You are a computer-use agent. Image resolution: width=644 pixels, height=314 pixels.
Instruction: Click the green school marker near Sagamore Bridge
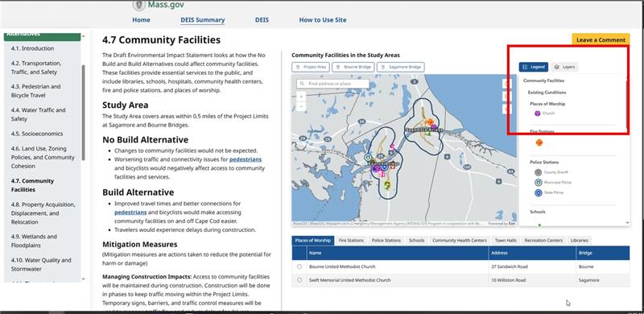tap(428, 133)
